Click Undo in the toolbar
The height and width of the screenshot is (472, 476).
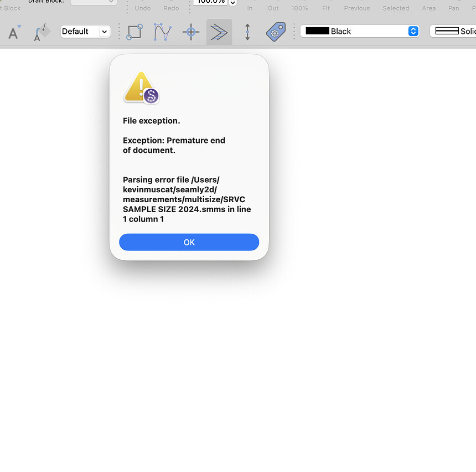(x=142, y=8)
